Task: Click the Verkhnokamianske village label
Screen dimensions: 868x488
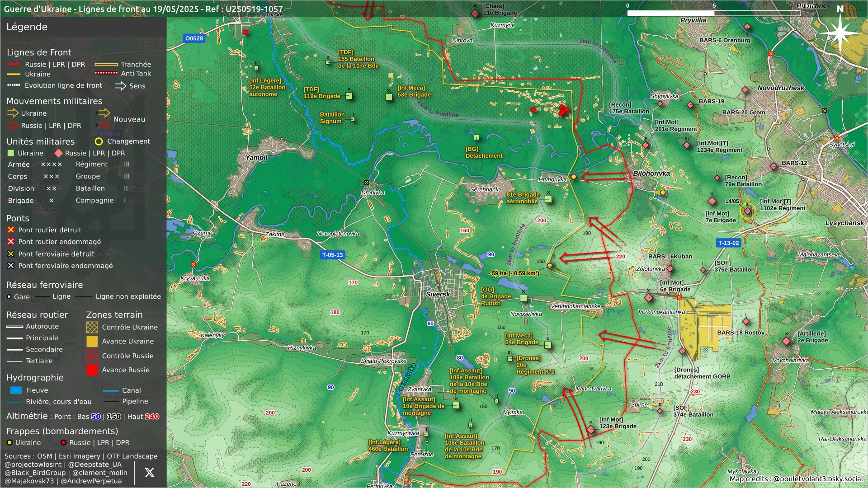Action: coord(576,306)
